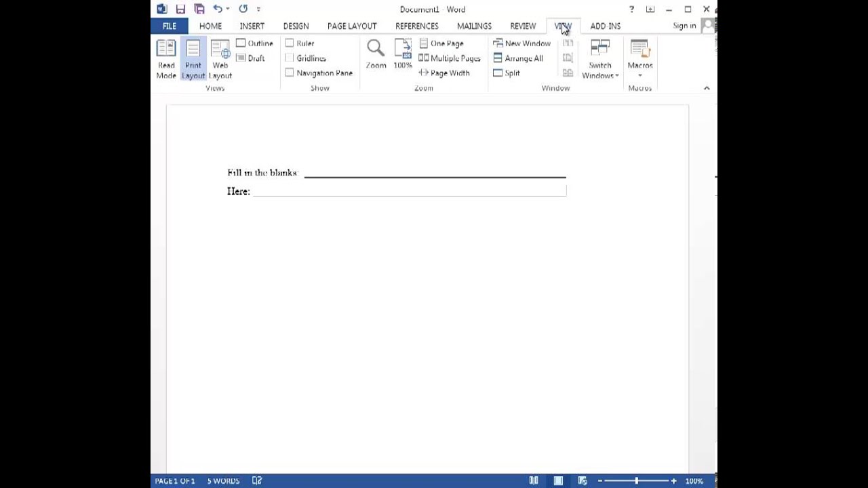Open Ribbon Display Options

[x=650, y=9]
